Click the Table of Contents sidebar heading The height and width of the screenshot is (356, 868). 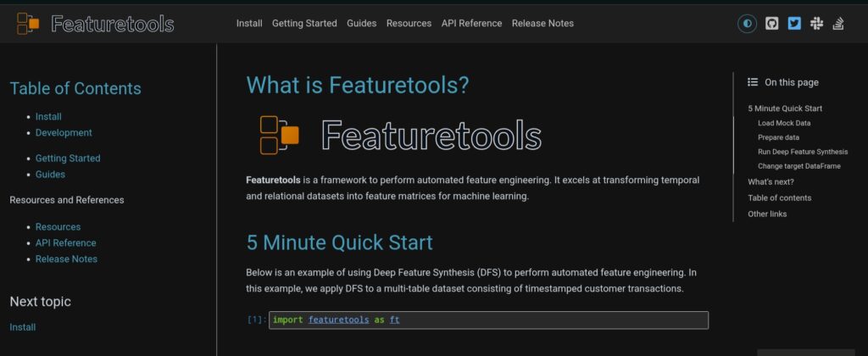75,89
